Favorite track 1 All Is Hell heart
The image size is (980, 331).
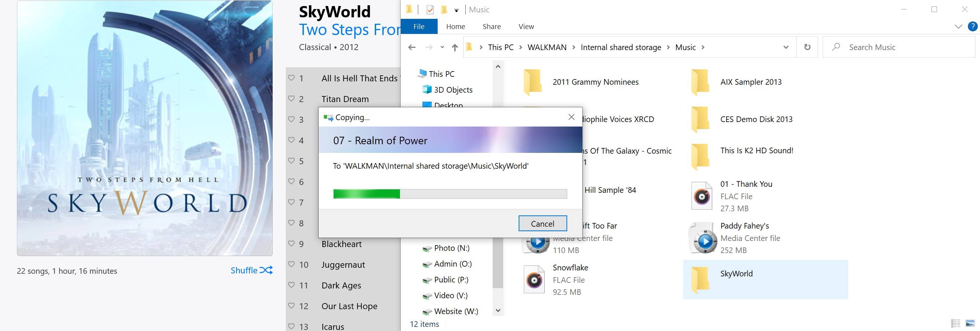(291, 78)
